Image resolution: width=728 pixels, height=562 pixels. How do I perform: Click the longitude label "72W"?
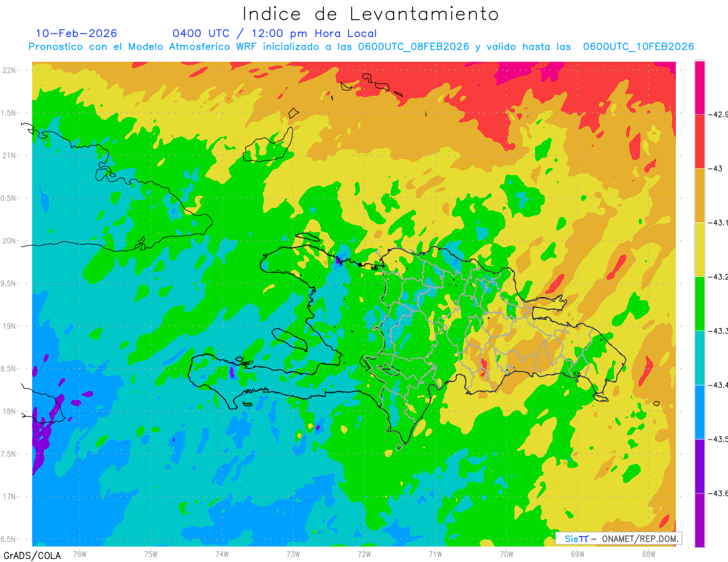[x=364, y=554]
